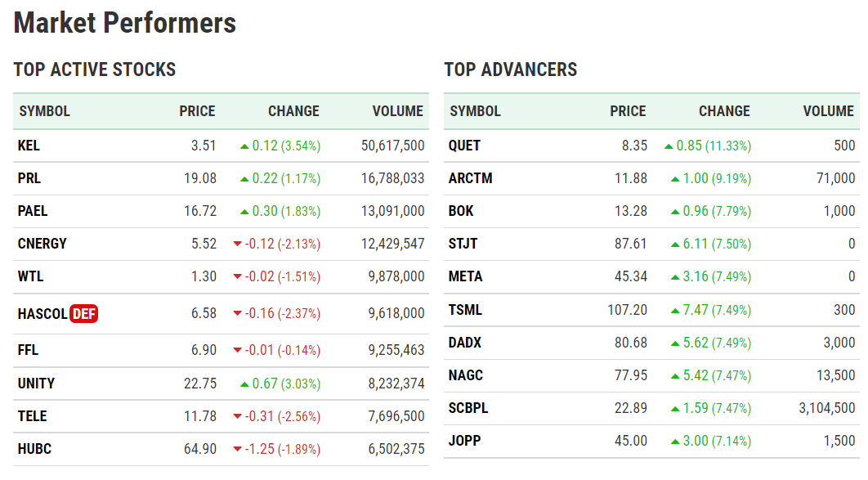This screenshot has height=480, width=868.
Task: Click the red down arrow in CNERGY row
Action: [237, 244]
